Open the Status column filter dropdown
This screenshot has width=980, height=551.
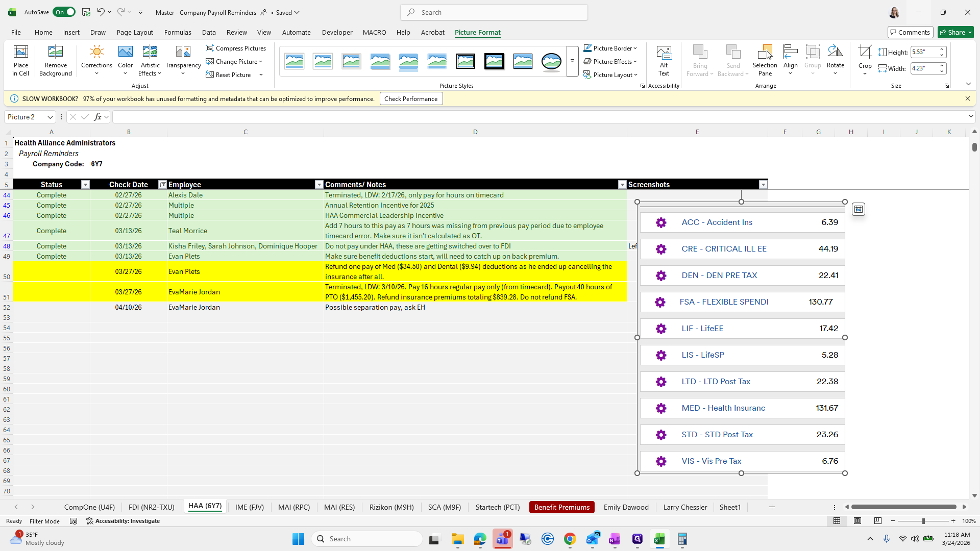pos(85,185)
